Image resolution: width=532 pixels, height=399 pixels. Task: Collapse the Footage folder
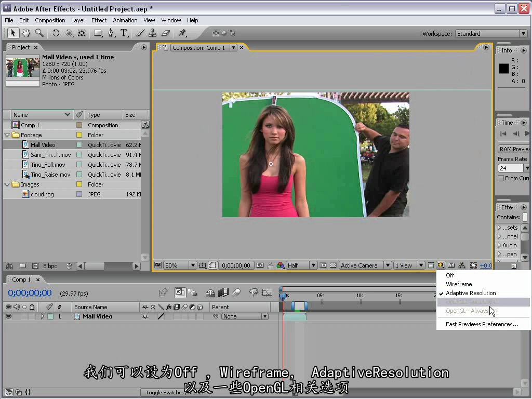7,135
